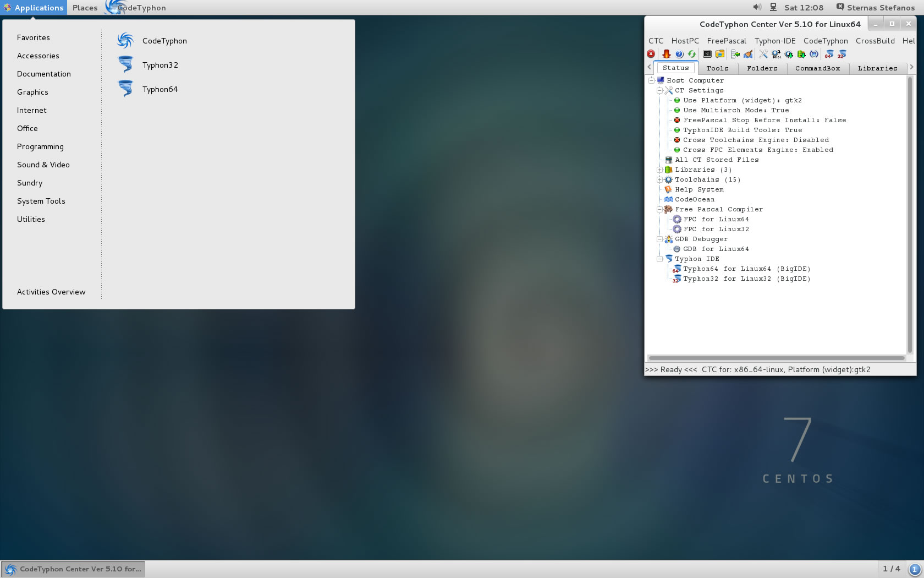Select the CodeOcean tree item
This screenshot has height=578, width=924.
click(x=695, y=199)
